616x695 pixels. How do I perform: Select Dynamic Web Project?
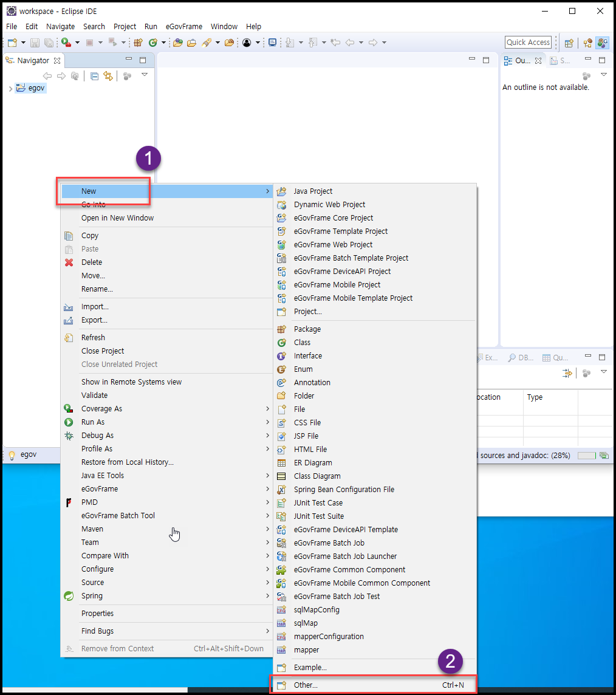coord(375,205)
